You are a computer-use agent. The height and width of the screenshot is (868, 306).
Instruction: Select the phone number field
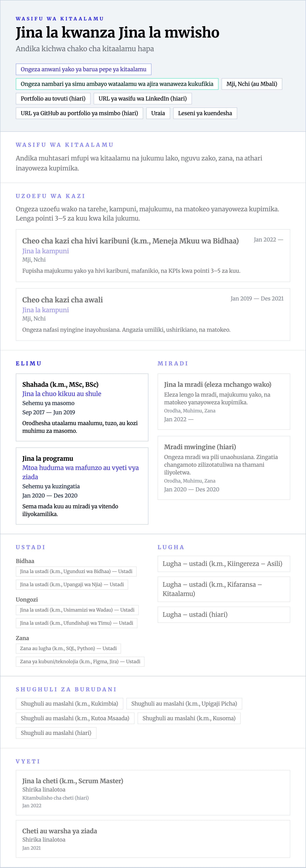point(117,84)
